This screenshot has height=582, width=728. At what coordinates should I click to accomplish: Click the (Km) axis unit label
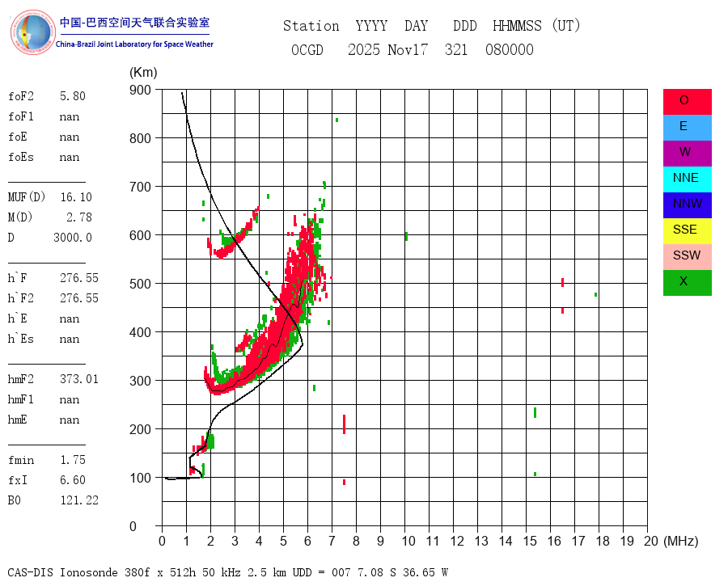[143, 73]
